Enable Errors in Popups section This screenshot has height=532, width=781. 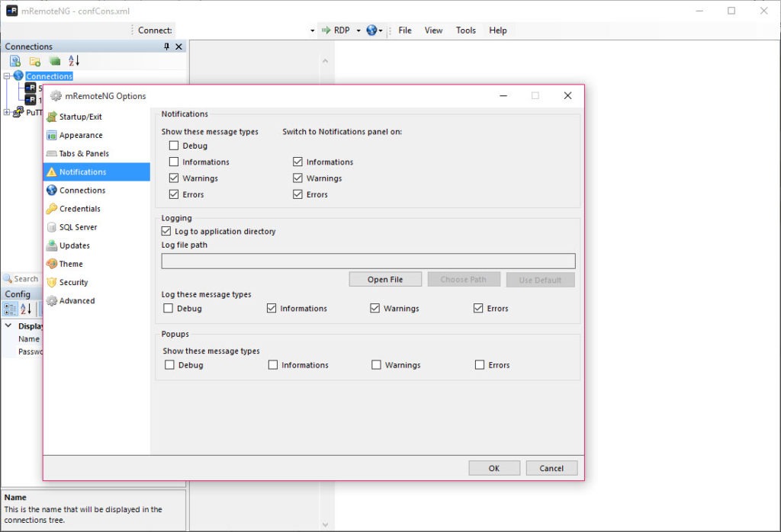point(480,365)
